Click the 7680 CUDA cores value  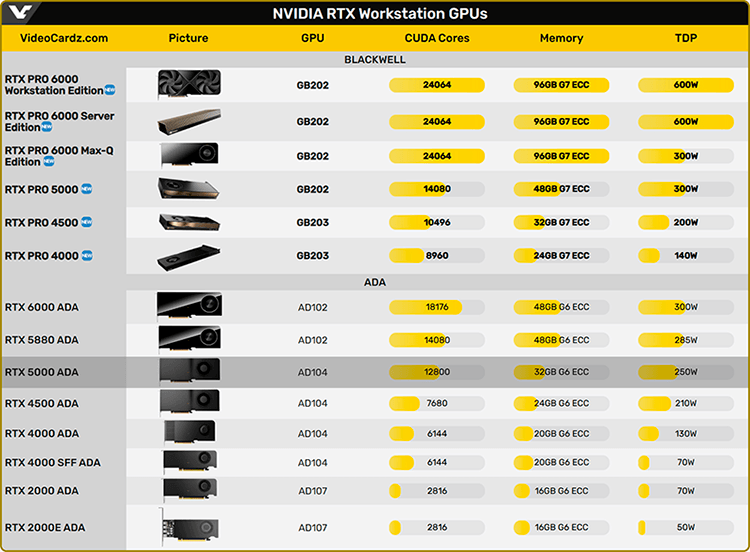[x=437, y=403]
